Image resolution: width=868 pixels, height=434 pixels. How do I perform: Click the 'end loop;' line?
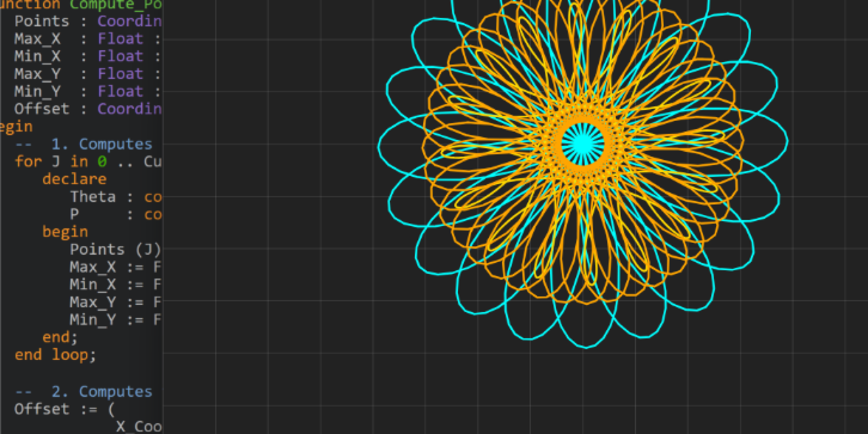[55, 355]
